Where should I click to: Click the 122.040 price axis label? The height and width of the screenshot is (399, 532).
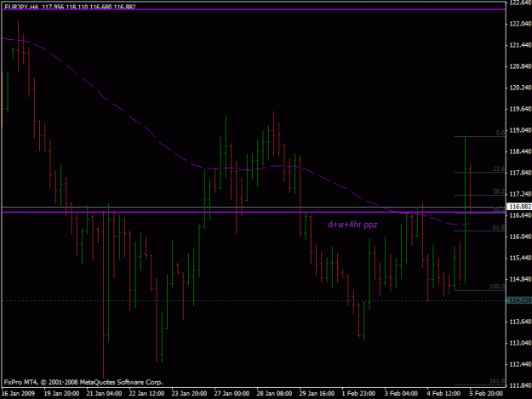tap(520, 24)
